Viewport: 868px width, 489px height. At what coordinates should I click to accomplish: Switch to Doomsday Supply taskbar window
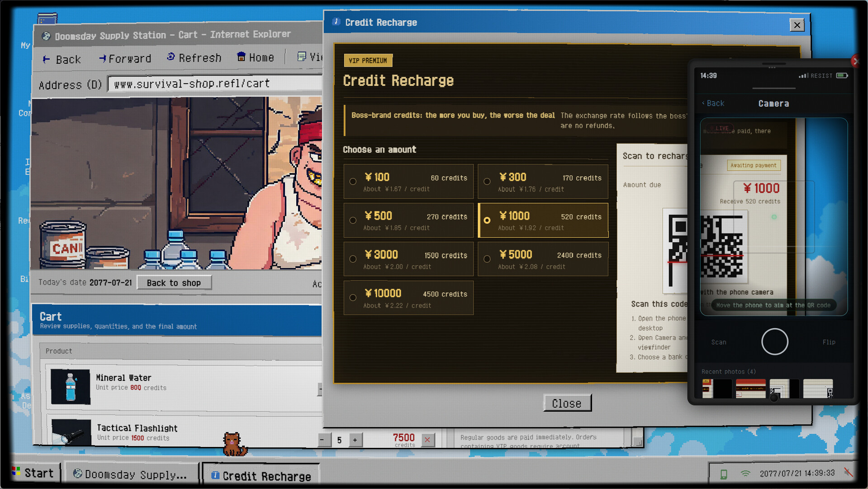[x=131, y=474]
